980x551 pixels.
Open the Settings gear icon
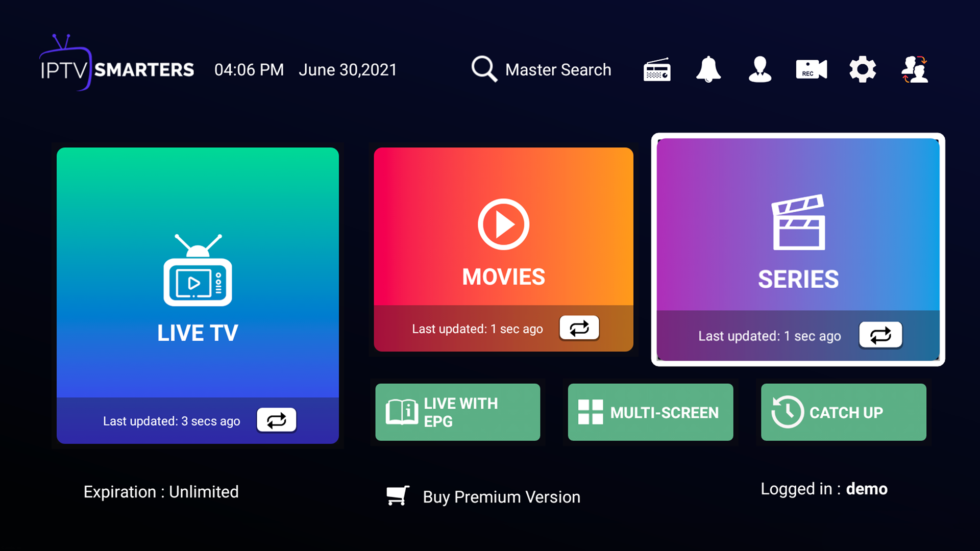862,69
